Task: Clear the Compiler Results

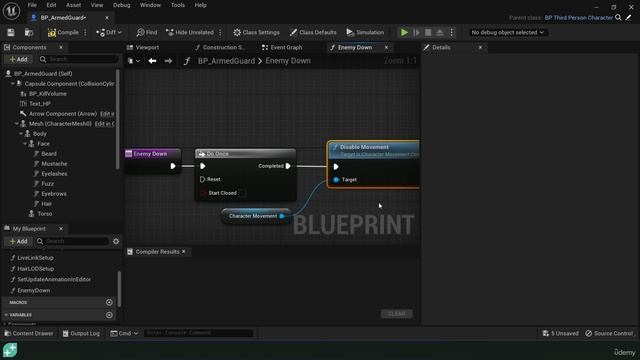Action: [x=397, y=313]
